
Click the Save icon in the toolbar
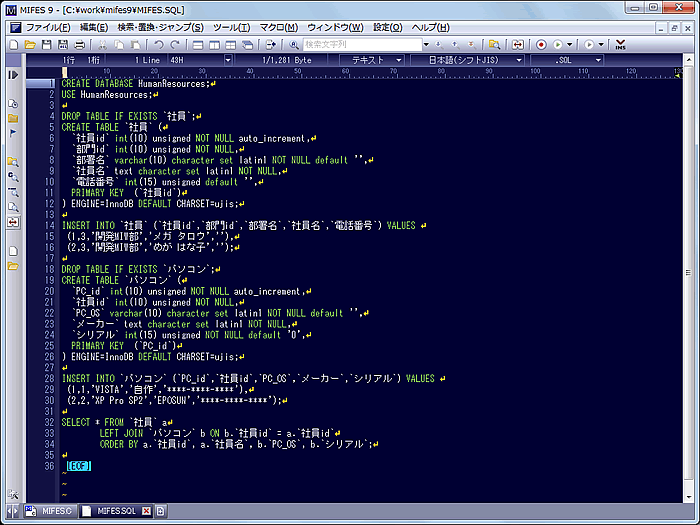(47, 45)
